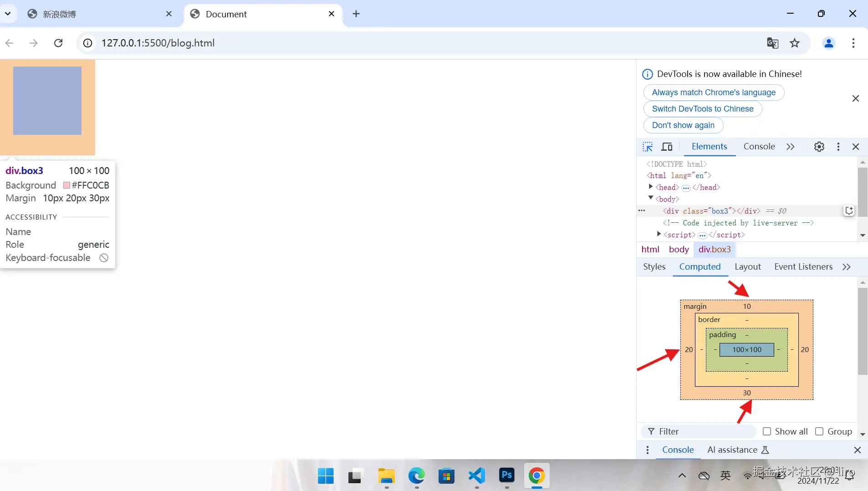The image size is (868, 491).
Task: Click the right margin value 20
Action: tap(805, 350)
